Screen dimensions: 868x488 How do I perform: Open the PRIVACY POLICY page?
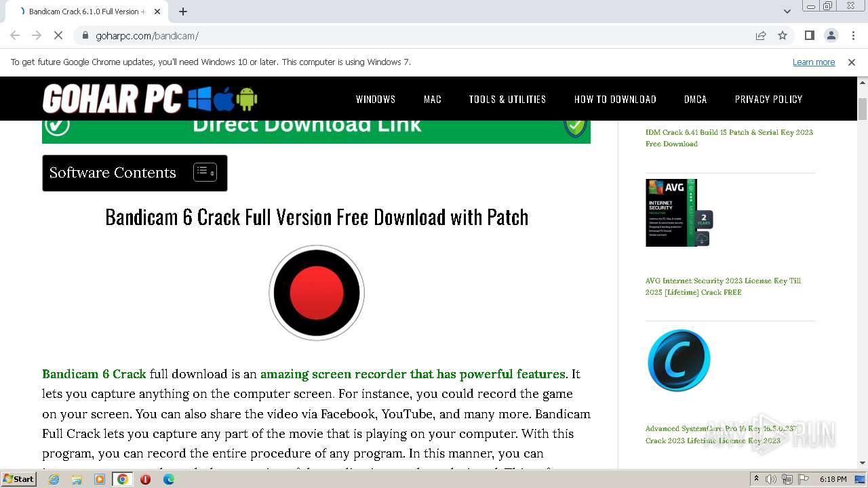768,99
